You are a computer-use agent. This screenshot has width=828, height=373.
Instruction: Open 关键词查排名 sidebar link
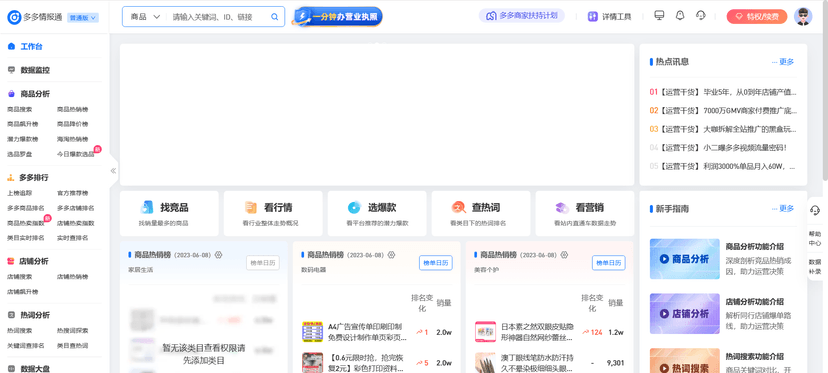click(25, 346)
